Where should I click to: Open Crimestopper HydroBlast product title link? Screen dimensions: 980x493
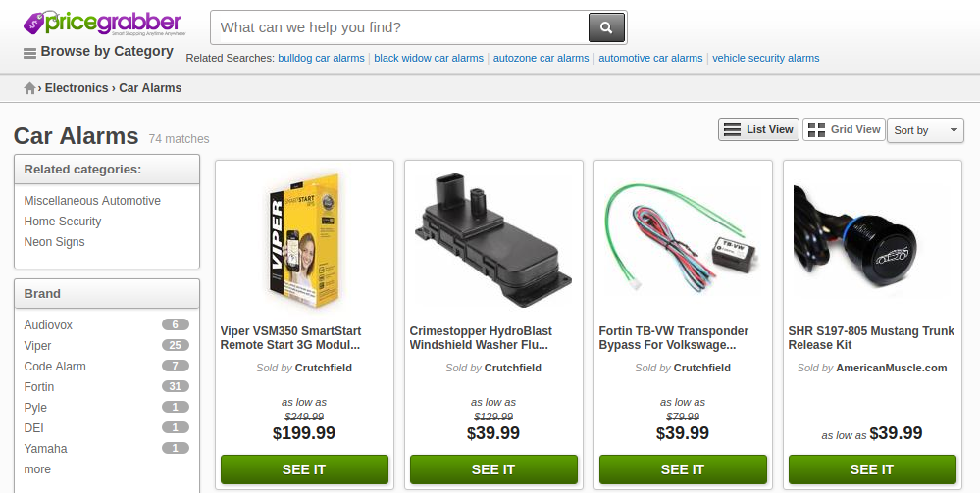(x=481, y=338)
